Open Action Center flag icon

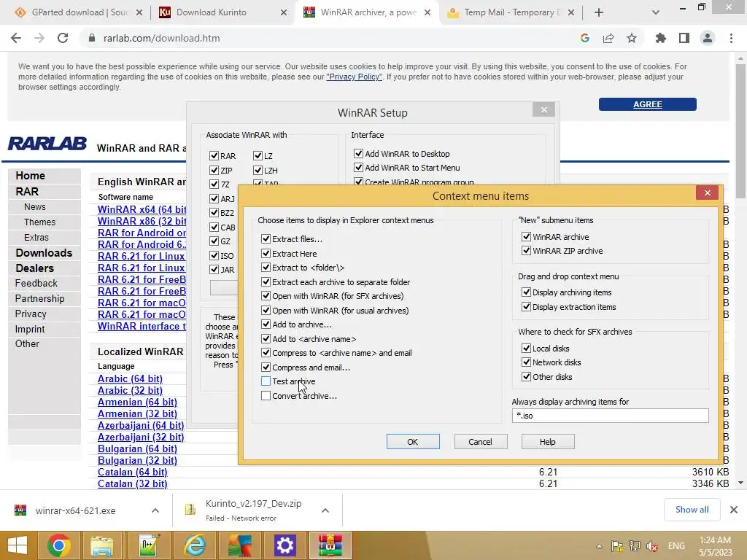617,546
